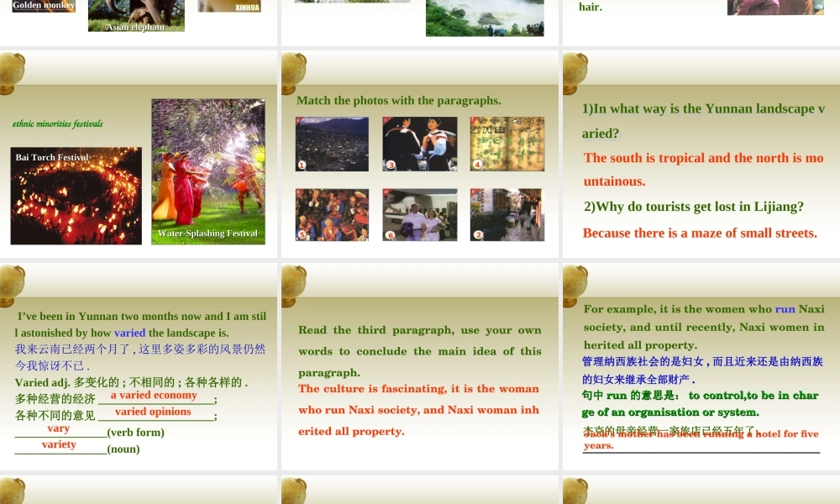This screenshot has height=504, width=840.
Task: Click red sentence 'running a hotel for five years'
Action: tap(701, 439)
